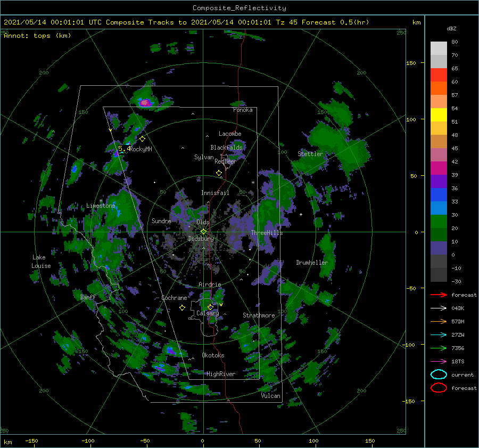Click the Vulcan city label
Image resolution: width=479 pixels, height=448 pixels.
(x=271, y=396)
